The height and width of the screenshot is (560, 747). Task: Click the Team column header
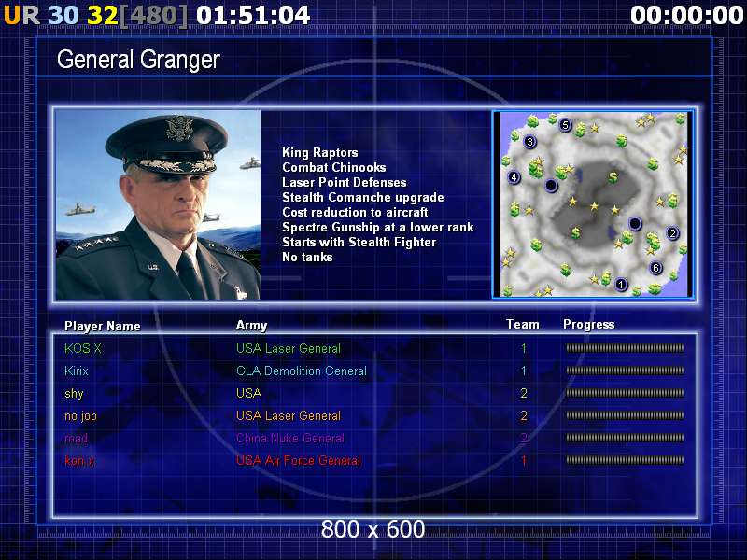pyautogui.click(x=523, y=324)
